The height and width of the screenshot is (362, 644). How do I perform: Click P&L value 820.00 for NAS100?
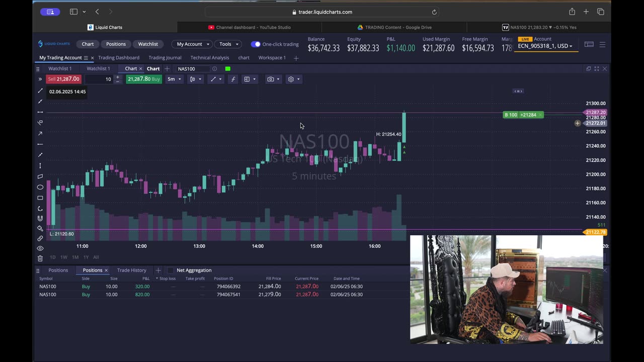[142, 295]
